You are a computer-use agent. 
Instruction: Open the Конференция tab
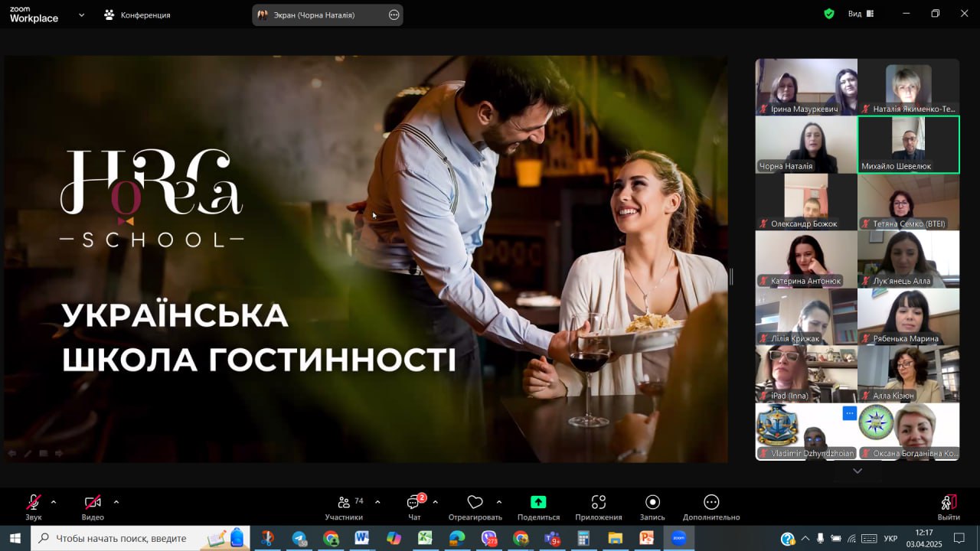[138, 15]
